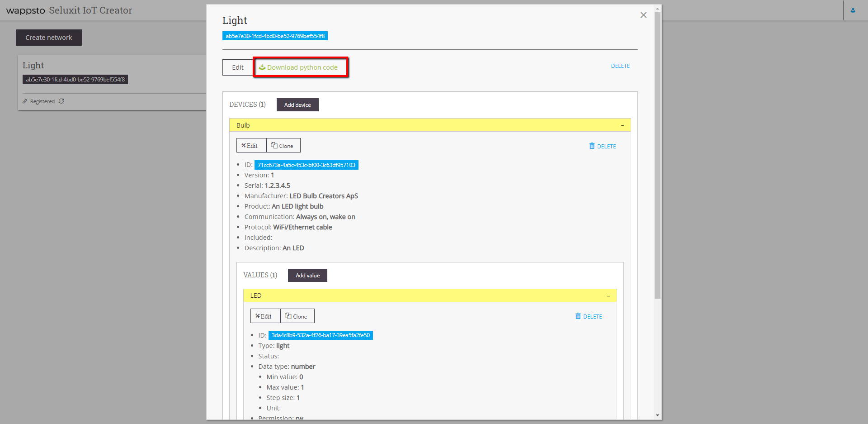Collapse the LED value panel
Viewport: 868px width, 424px height.
(609, 296)
